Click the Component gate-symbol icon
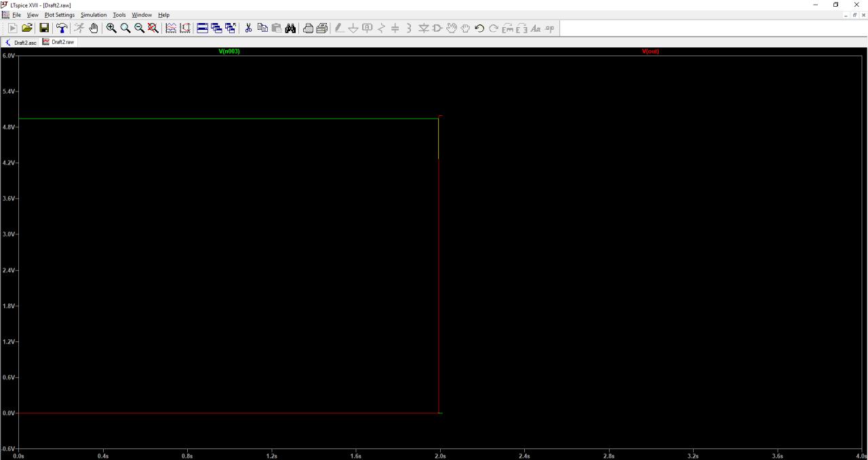Image resolution: width=868 pixels, height=460 pixels. (x=437, y=28)
